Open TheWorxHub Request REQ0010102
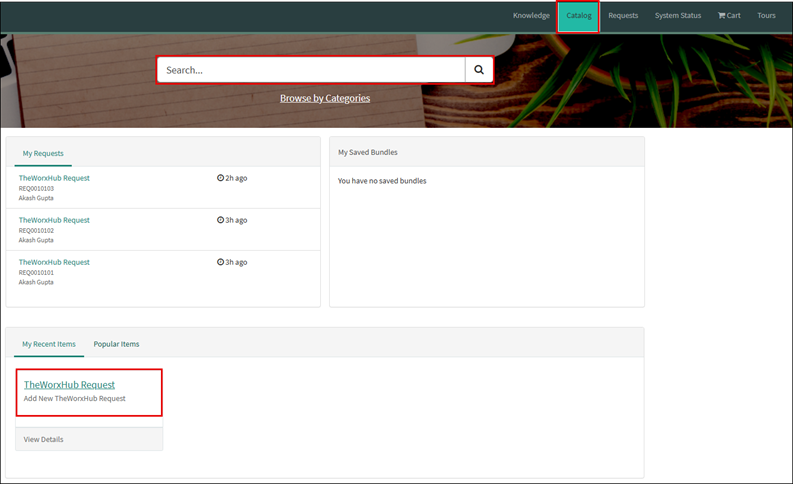Viewport: 793px width, 484px height. (54, 220)
